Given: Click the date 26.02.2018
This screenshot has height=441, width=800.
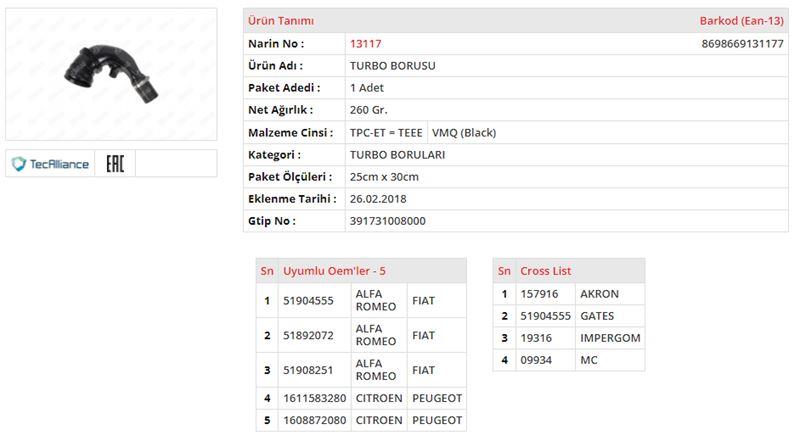Looking at the screenshot, I should [378, 199].
